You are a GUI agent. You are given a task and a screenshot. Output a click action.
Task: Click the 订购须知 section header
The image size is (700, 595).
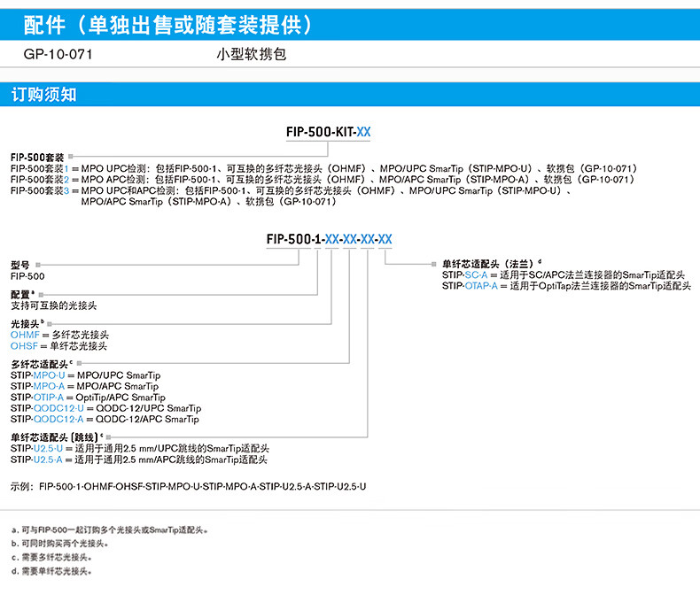point(43,95)
